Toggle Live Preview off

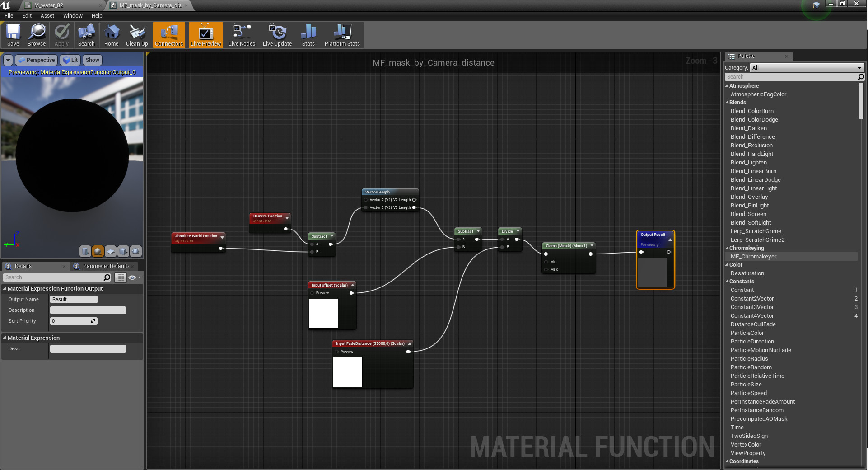[205, 35]
